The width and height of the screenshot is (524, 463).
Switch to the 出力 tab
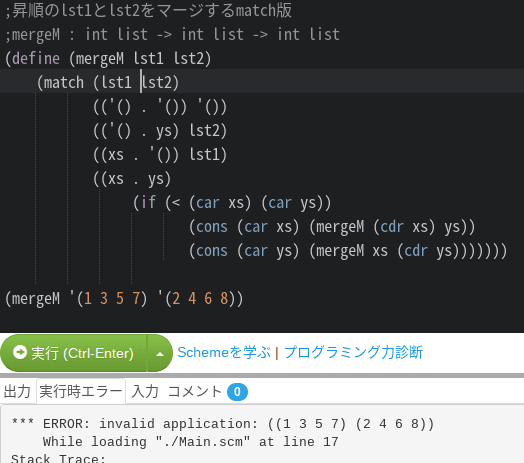[17, 391]
